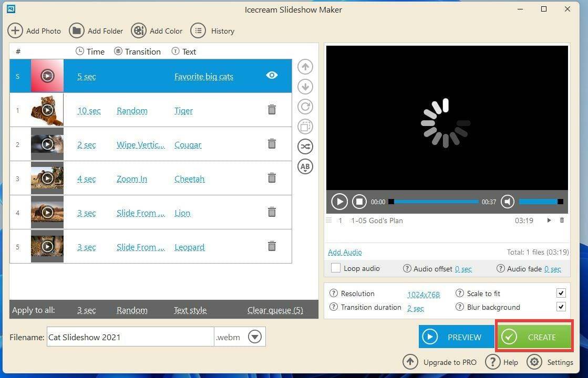Mute the preview player volume

(x=508, y=201)
